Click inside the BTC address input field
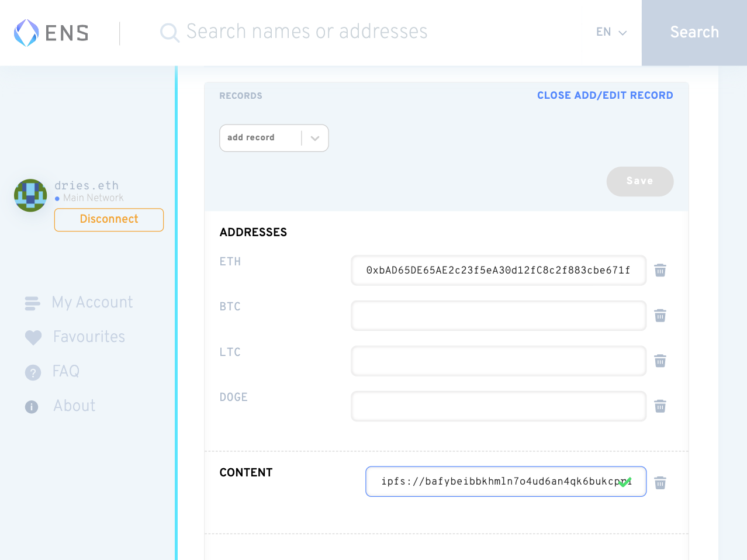The image size is (747, 560). point(498,316)
